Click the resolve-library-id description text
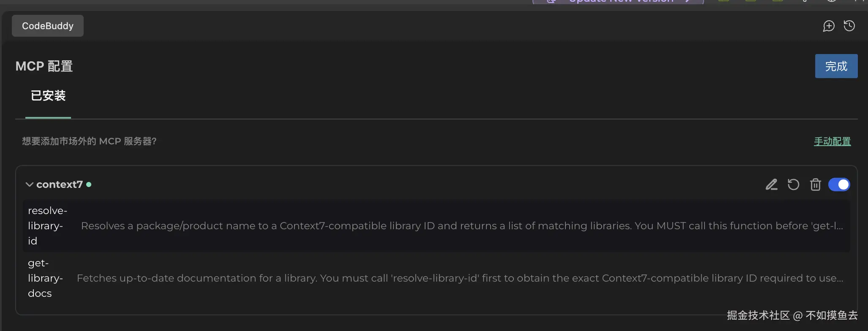The width and height of the screenshot is (868, 331). [x=461, y=226]
